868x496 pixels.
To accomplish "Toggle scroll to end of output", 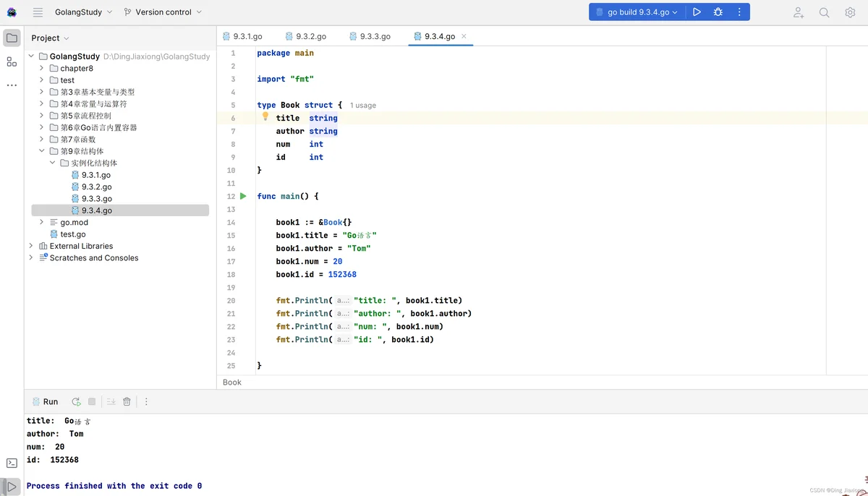I will tap(111, 401).
